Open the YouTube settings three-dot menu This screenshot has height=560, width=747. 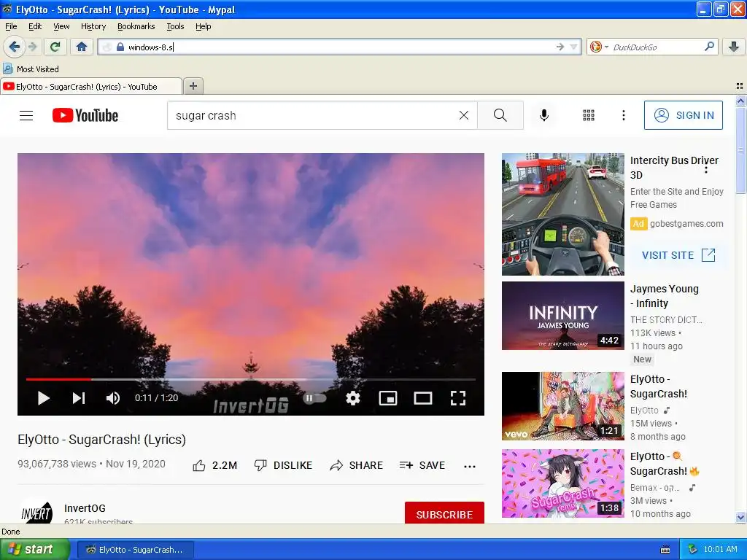(x=623, y=115)
